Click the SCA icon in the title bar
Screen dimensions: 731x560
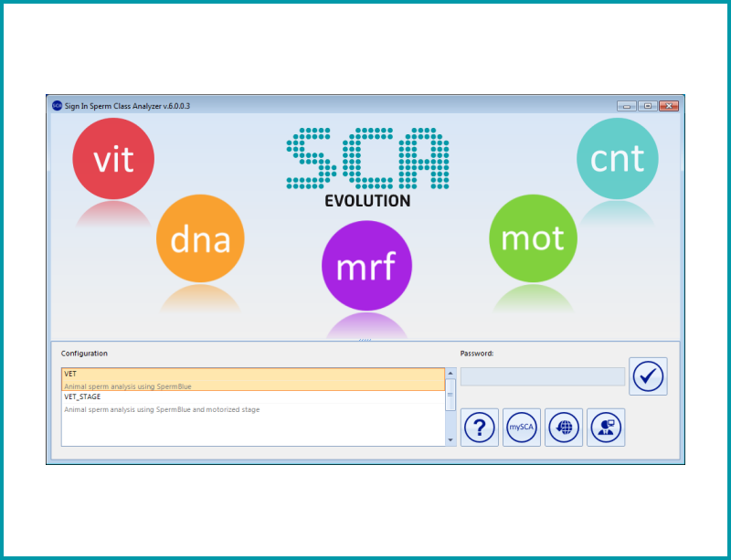(x=57, y=106)
